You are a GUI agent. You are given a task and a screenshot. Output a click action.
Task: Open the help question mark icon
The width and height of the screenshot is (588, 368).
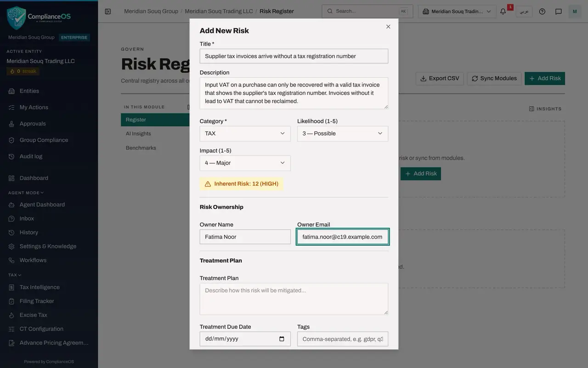pos(542,11)
